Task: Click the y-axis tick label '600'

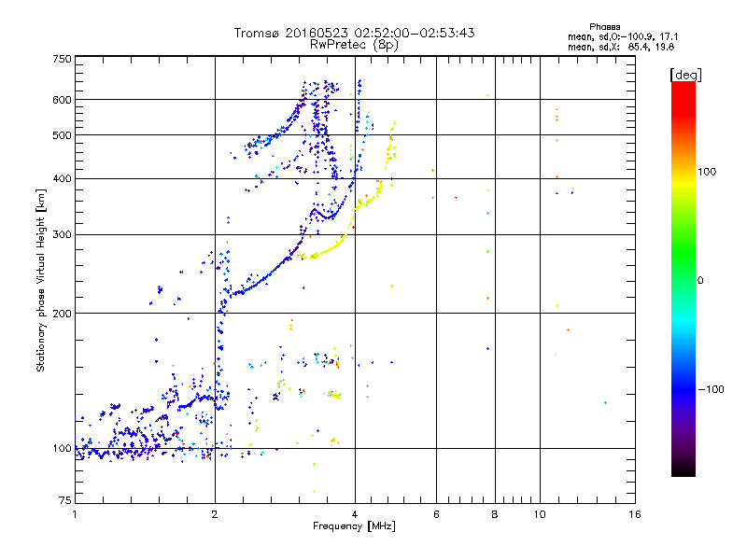Action: [62, 100]
